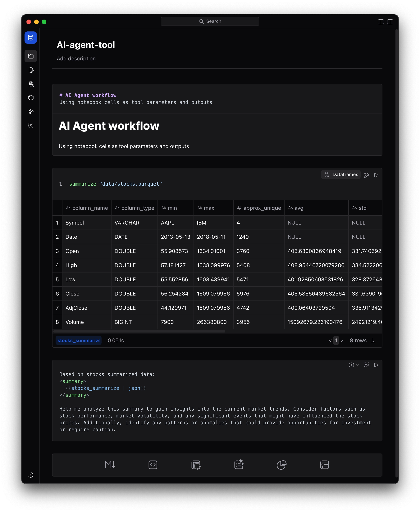Expand the Dataframes selector on the query cell
420x512 pixels.
click(341, 174)
